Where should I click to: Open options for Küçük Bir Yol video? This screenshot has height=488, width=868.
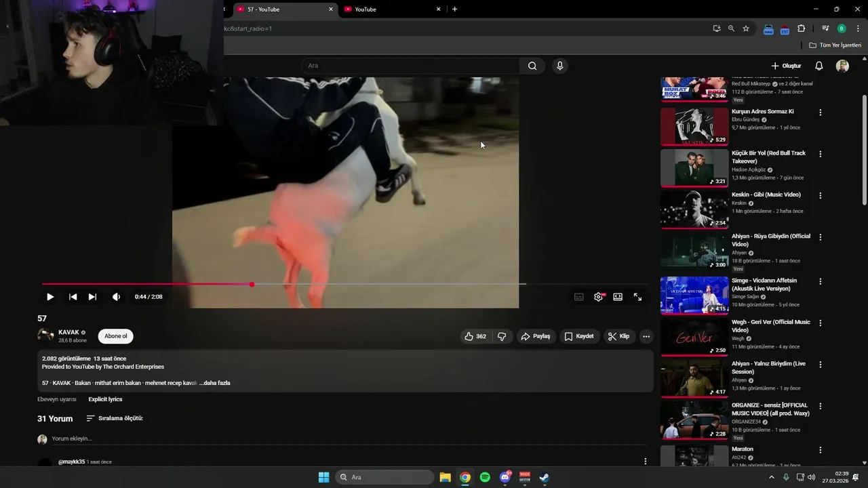[821, 154]
